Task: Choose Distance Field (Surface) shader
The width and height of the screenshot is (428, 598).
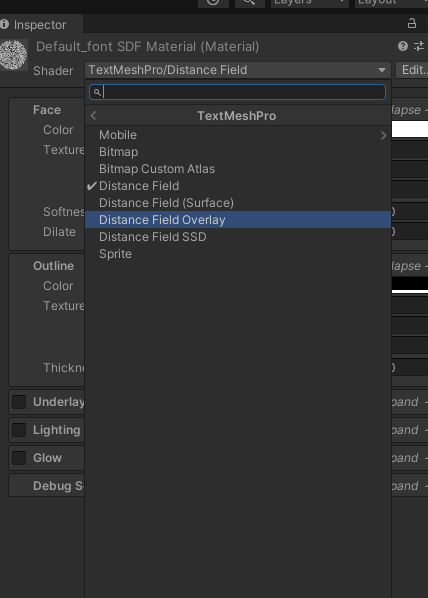Action: [x=238, y=203]
